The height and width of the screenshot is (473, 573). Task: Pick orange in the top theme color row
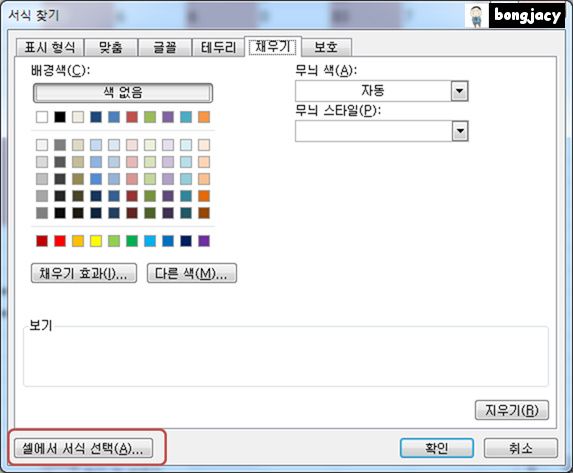pos(204,117)
